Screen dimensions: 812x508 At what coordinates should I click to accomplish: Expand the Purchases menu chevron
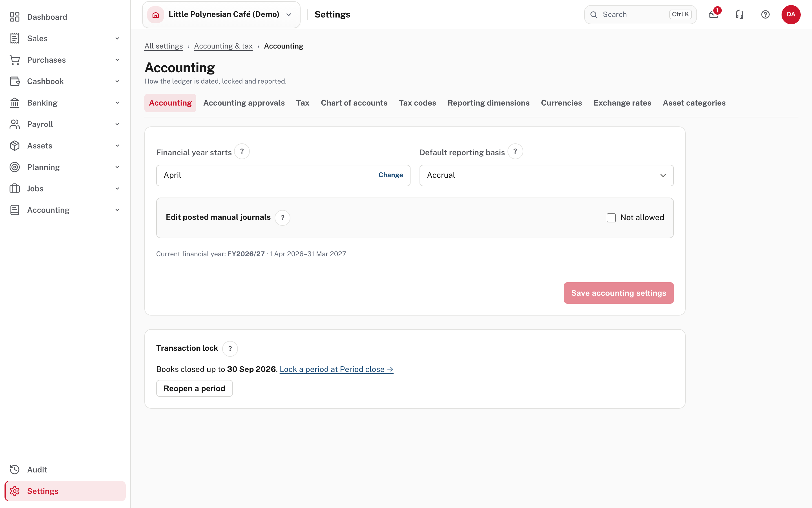118,60
